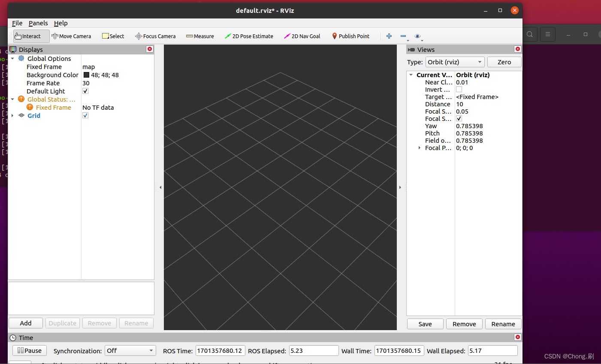
Task: Open the view Type dropdown showing Orbit (rviz)
Action: tap(455, 62)
